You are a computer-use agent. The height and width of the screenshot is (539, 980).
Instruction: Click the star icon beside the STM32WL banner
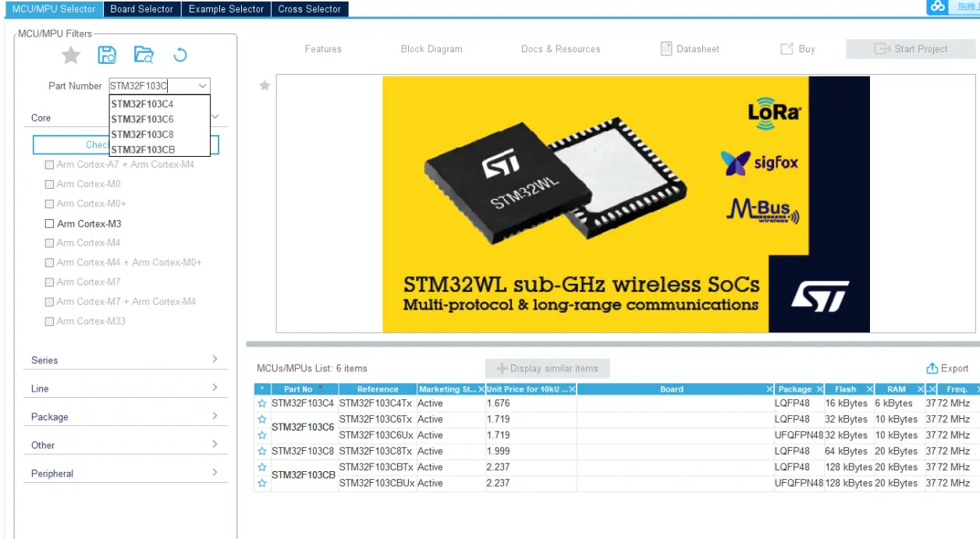coord(265,85)
